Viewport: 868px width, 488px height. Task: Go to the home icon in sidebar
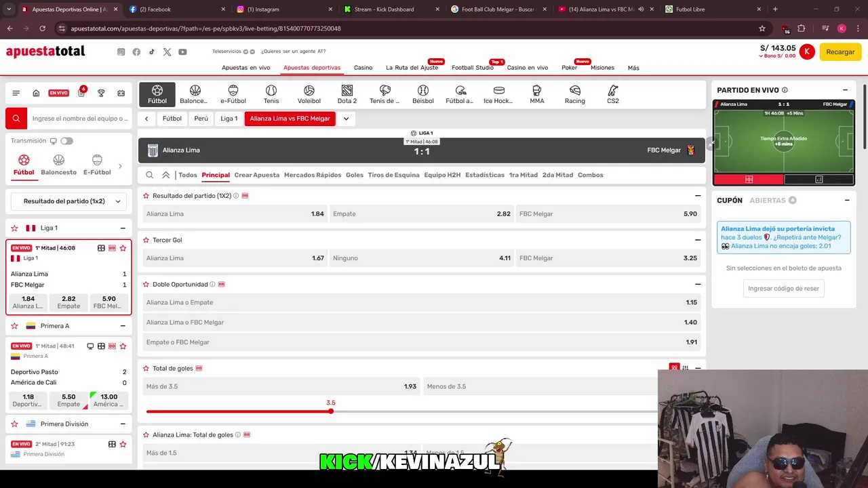click(36, 93)
